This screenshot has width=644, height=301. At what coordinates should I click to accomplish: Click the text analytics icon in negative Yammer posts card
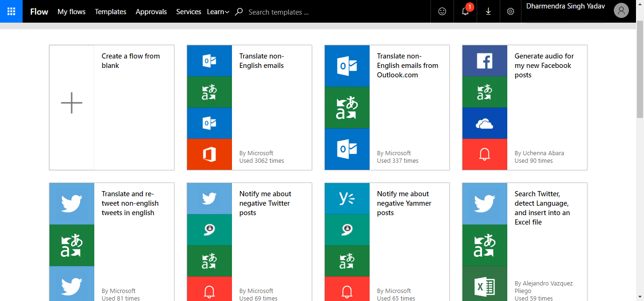pos(347,230)
